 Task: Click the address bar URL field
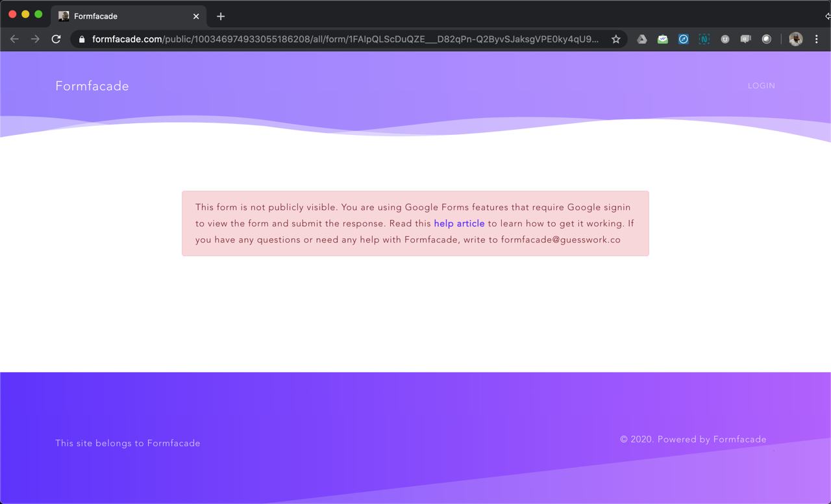[344, 39]
